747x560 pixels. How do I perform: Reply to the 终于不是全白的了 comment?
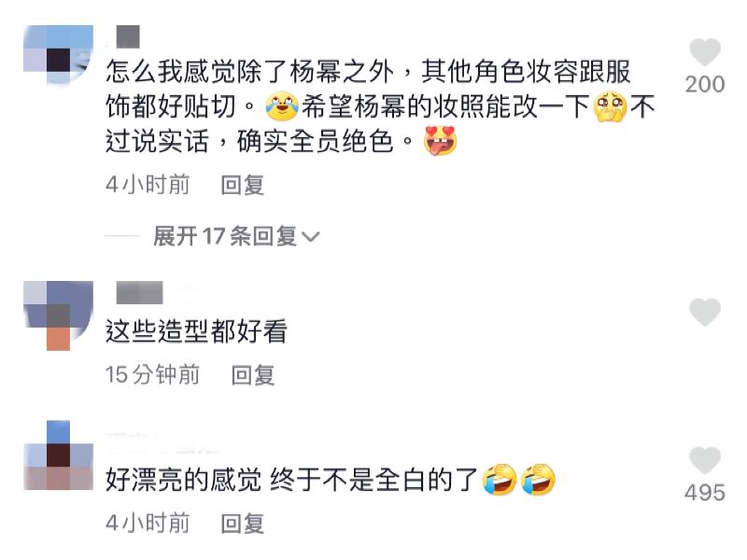[243, 524]
